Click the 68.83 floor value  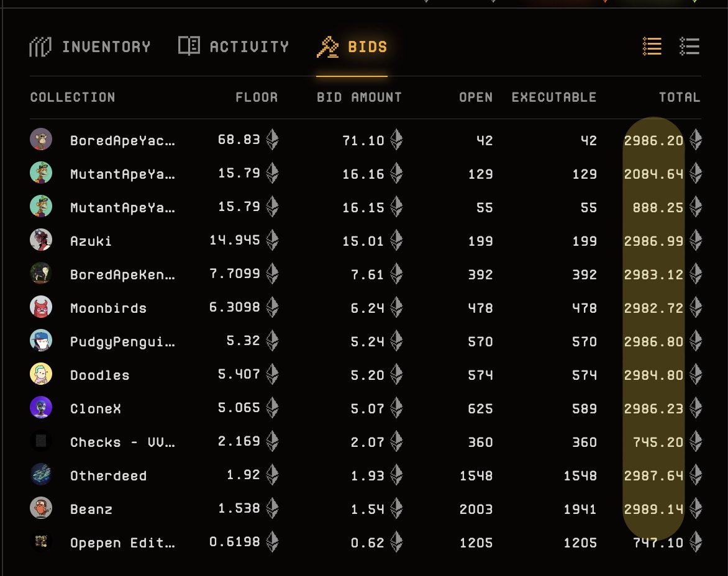coord(239,140)
